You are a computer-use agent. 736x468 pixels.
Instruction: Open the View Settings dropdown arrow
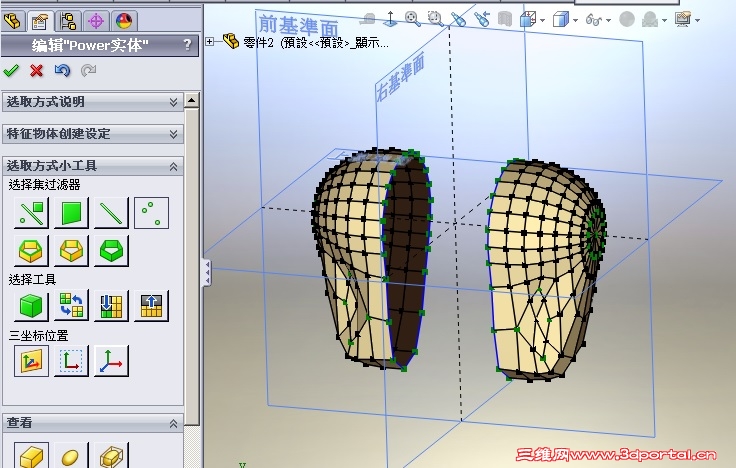(698, 21)
